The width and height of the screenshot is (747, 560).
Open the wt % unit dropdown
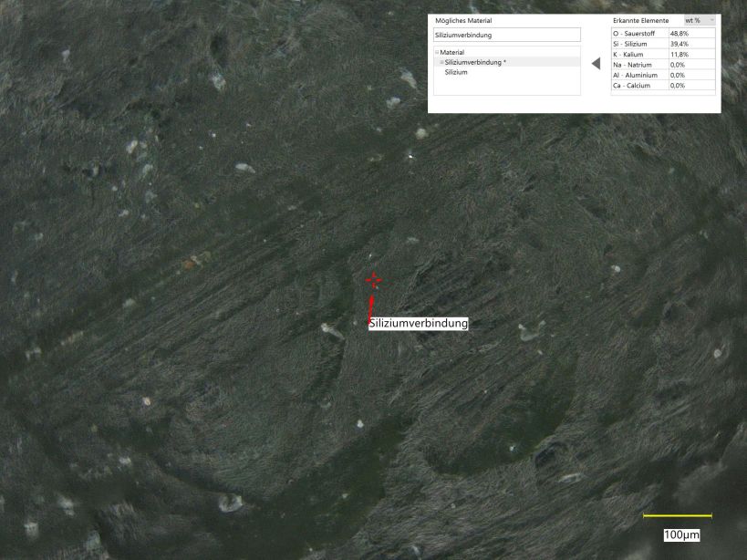point(700,20)
